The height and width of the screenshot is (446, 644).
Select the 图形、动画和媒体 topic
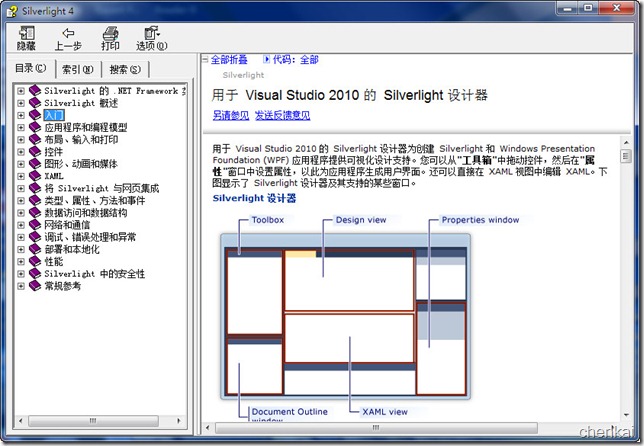tap(81, 164)
